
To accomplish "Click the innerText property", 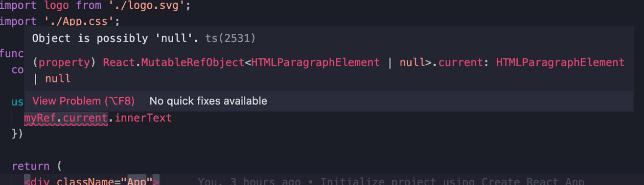I will point(143,118).
